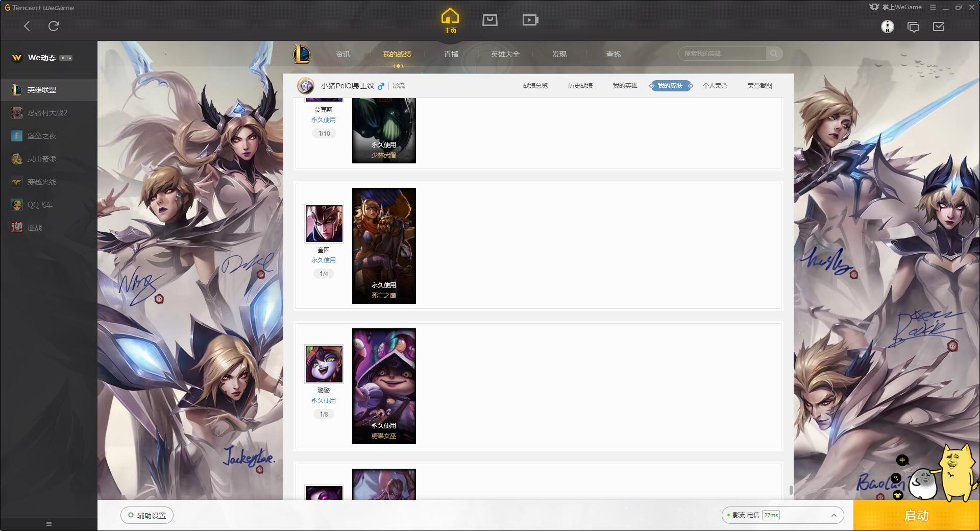Click the 璐璐 champion portrait
The width and height of the screenshot is (980, 531).
pyautogui.click(x=324, y=364)
